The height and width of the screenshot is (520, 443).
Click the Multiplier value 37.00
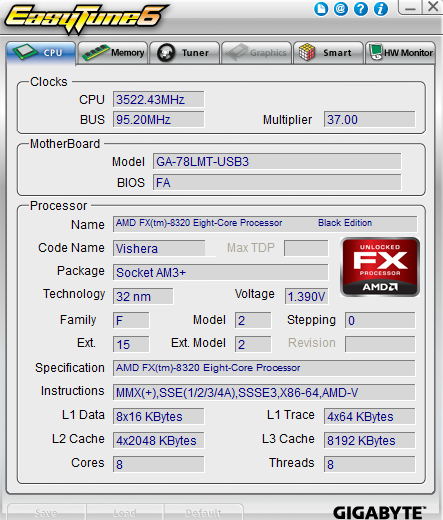(x=369, y=120)
